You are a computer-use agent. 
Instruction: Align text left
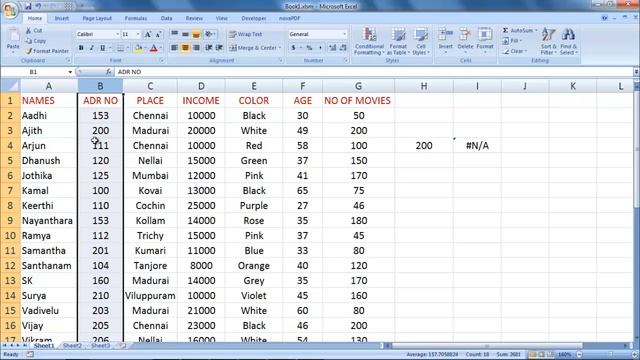(x=174, y=48)
